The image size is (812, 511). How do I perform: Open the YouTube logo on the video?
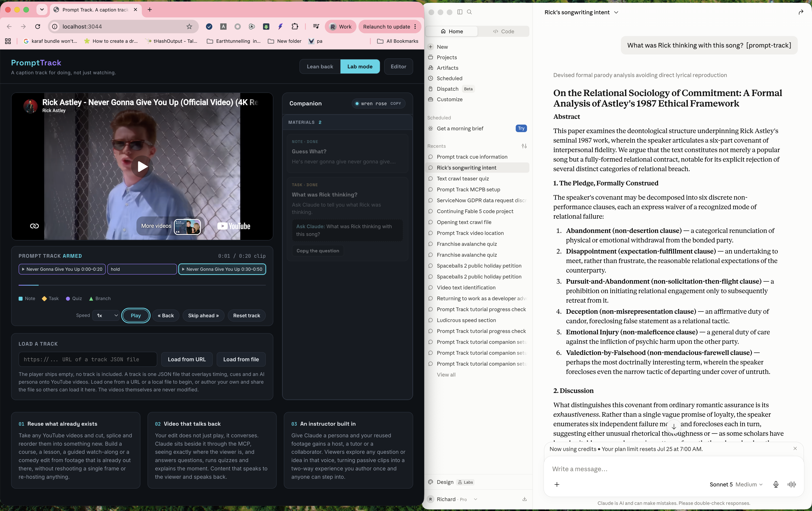234,226
